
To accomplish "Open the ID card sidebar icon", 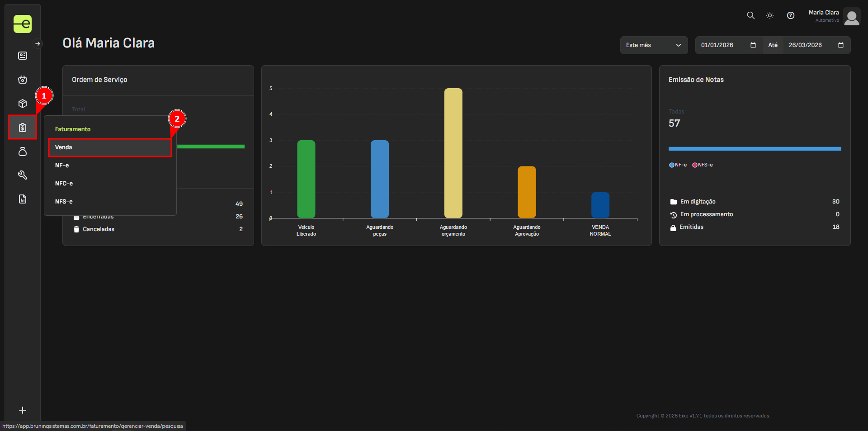I will pos(23,56).
